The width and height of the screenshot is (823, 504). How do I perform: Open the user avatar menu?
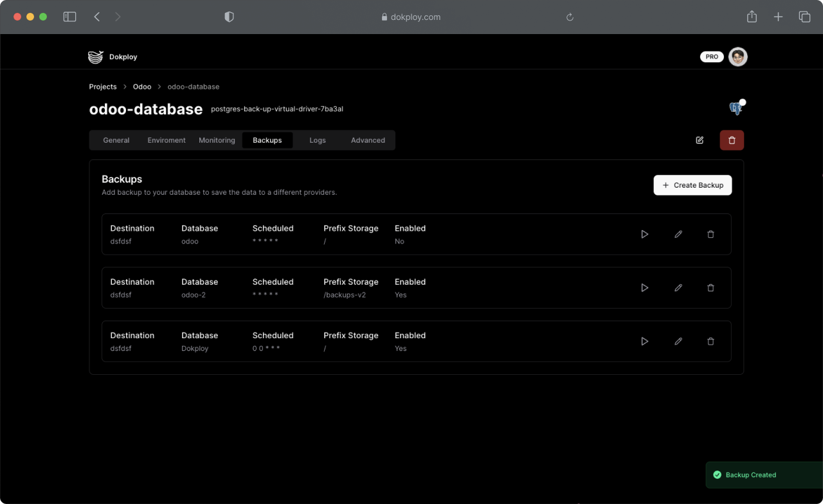(737, 57)
